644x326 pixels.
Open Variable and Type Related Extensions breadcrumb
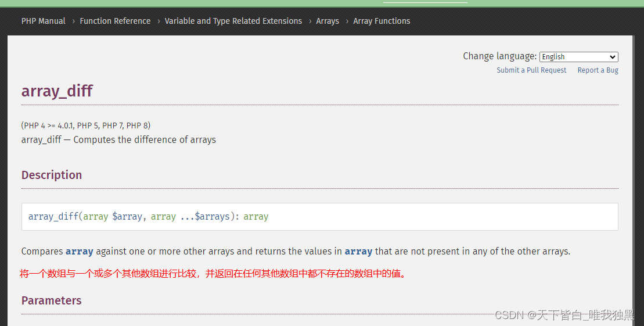click(x=233, y=21)
